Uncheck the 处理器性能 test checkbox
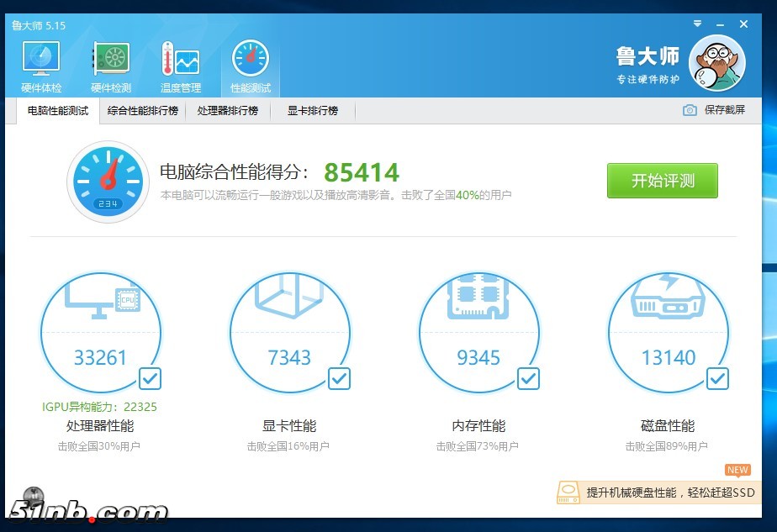The height and width of the screenshot is (532, 777). [150, 379]
